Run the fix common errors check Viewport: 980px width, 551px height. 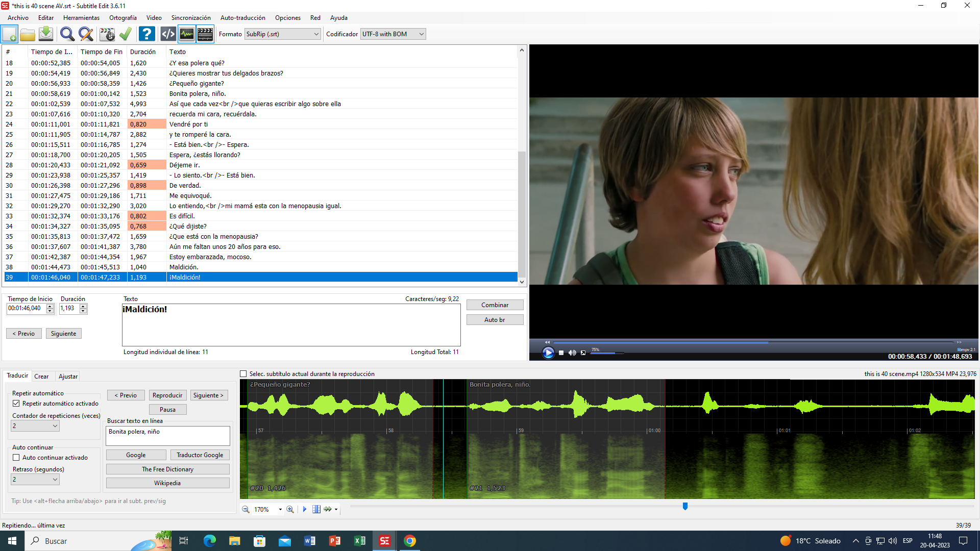pos(126,34)
